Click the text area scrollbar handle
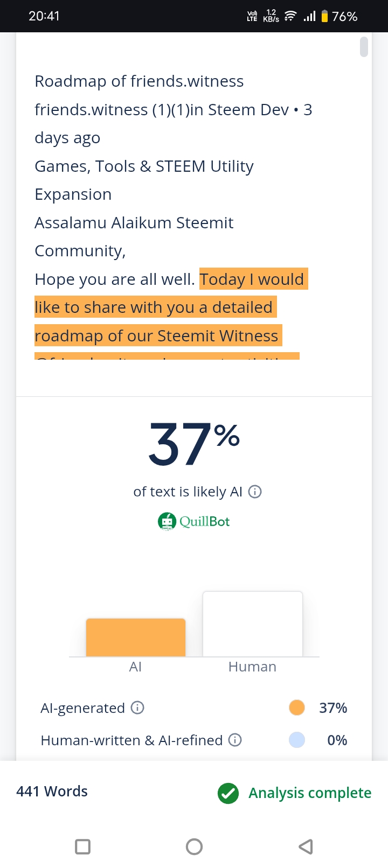Screen dimensions: 388x868 coord(364,47)
